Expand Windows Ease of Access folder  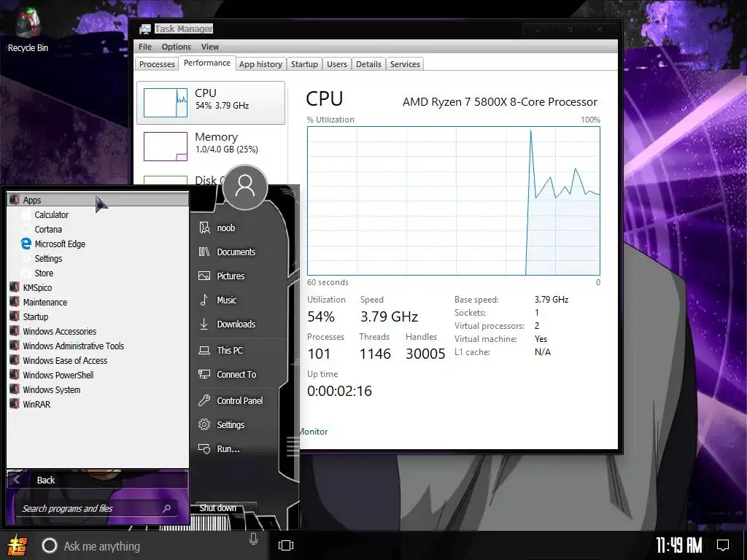[98, 360]
